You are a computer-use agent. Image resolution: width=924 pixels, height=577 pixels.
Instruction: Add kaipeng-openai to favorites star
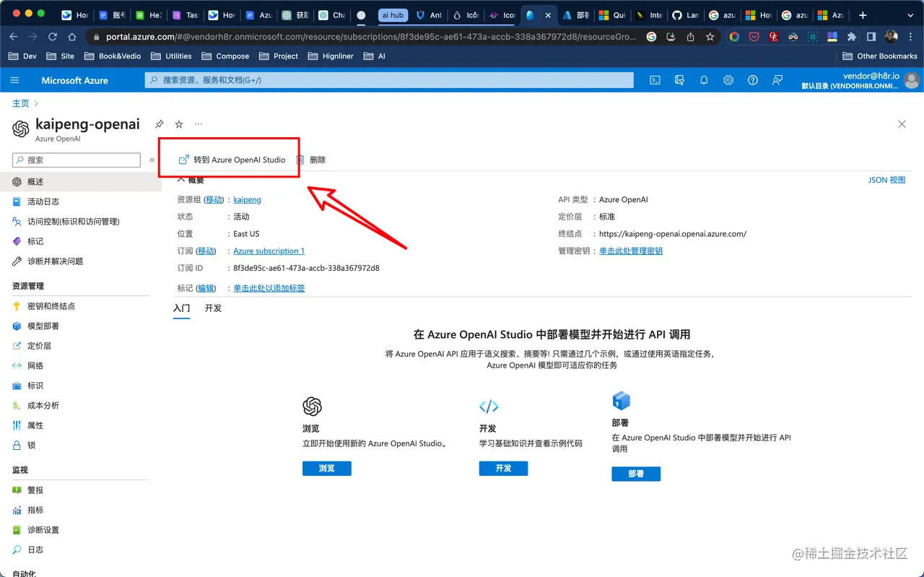click(179, 124)
